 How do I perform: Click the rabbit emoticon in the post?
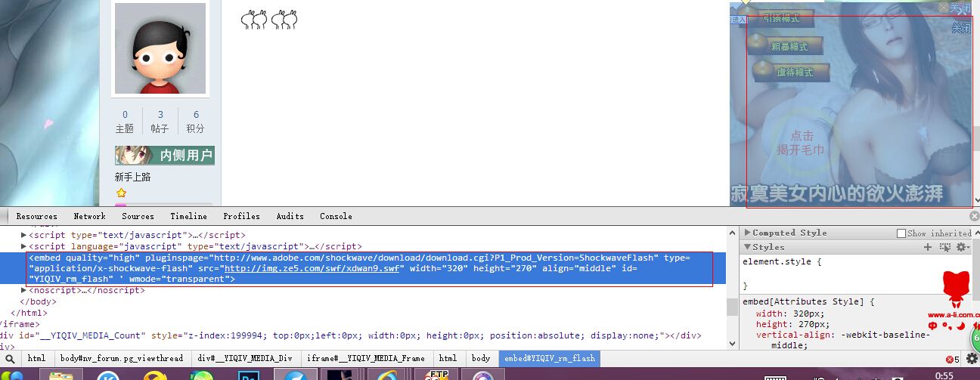(x=269, y=20)
